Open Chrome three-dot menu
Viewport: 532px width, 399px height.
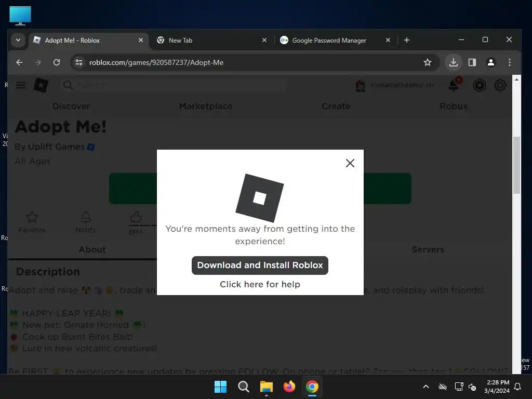pos(510,62)
